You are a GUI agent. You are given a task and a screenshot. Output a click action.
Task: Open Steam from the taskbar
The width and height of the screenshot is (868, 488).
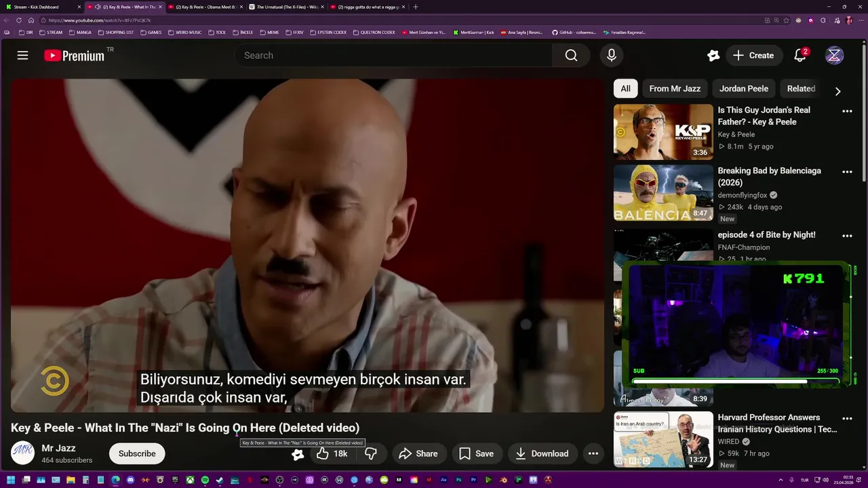[x=220, y=481]
